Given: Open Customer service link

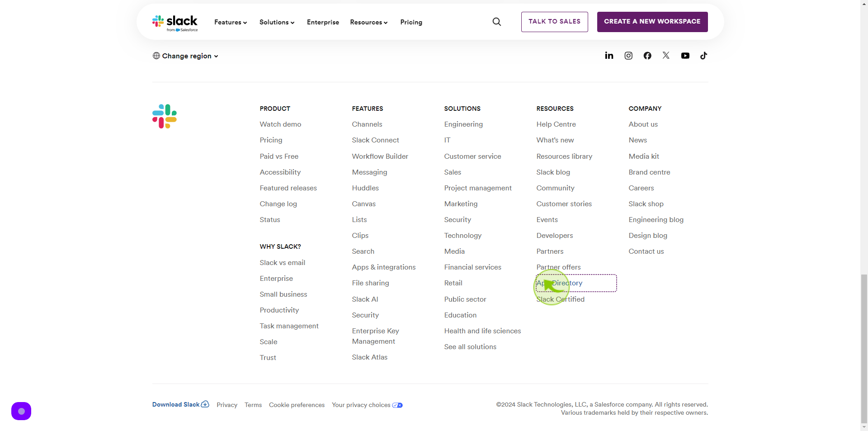Looking at the screenshot, I should (x=473, y=156).
